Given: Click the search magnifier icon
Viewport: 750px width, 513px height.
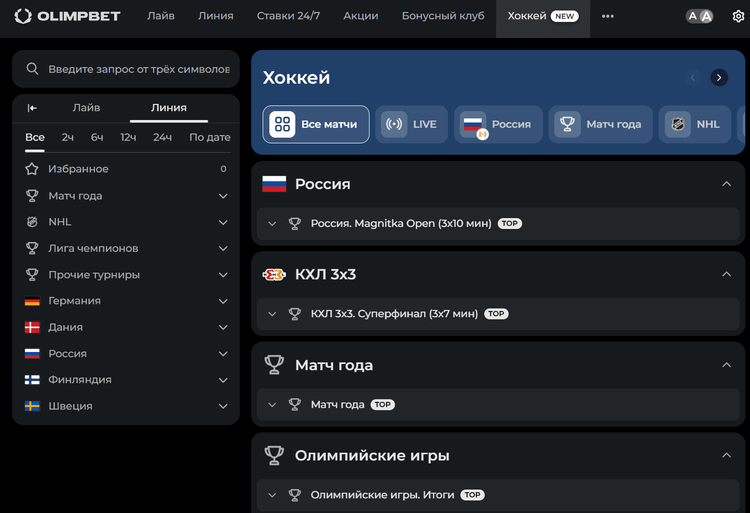Looking at the screenshot, I should tap(33, 69).
